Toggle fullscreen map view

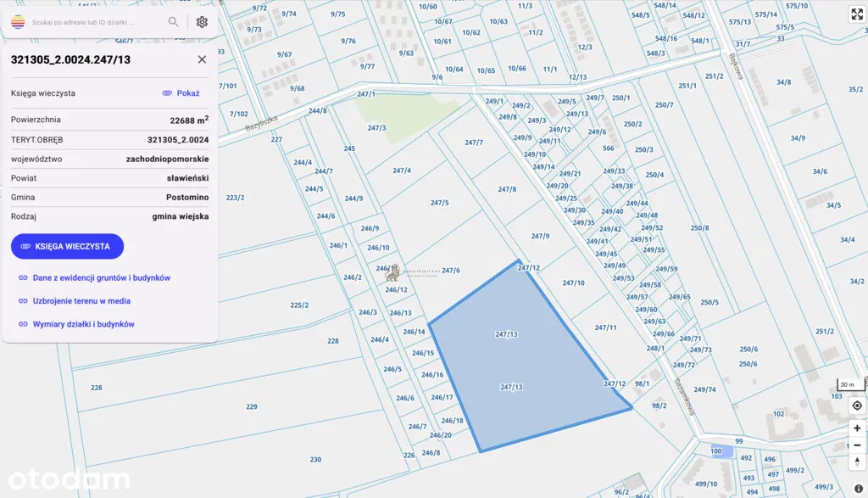click(x=856, y=14)
